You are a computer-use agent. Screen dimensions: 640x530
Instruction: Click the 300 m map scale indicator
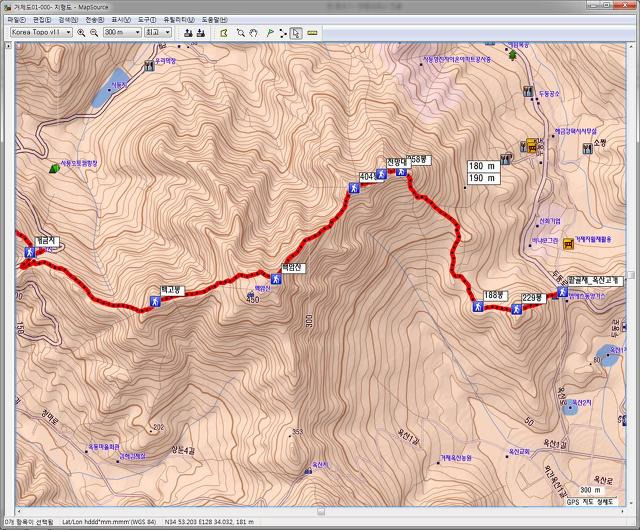591,490
